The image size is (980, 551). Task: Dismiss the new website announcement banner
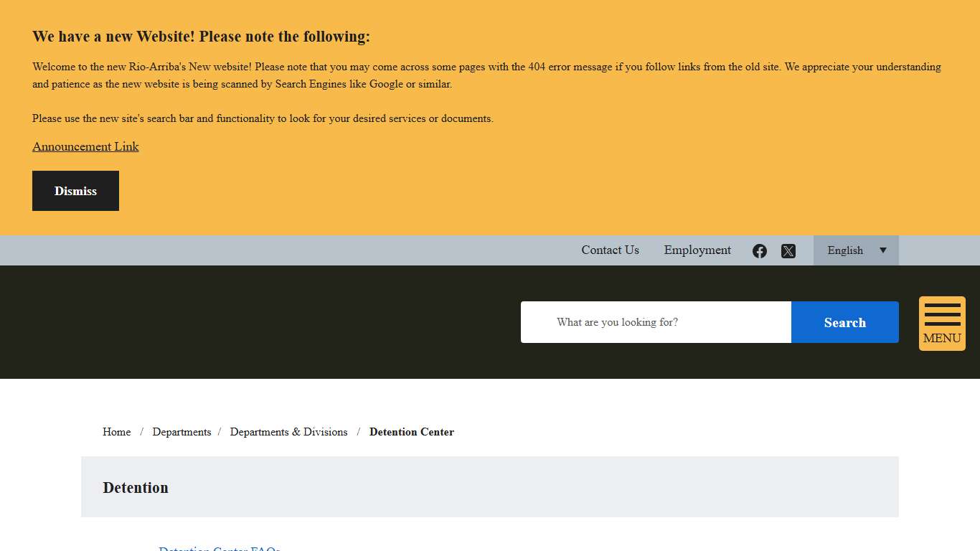click(75, 191)
